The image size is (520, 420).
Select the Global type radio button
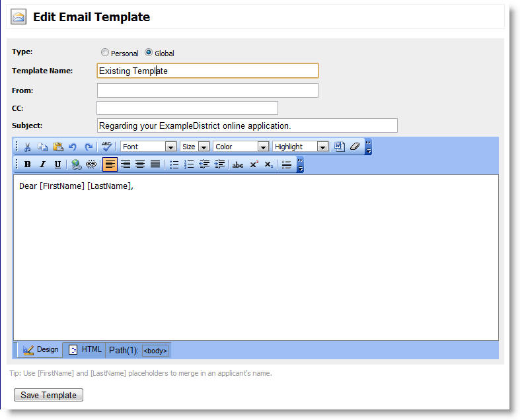pos(149,53)
